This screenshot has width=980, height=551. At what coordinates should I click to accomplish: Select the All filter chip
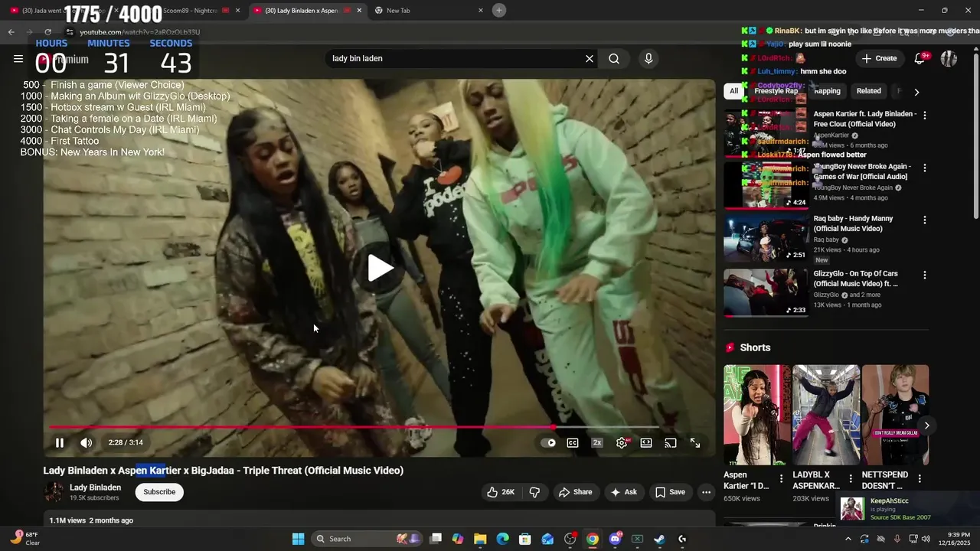[x=733, y=91]
